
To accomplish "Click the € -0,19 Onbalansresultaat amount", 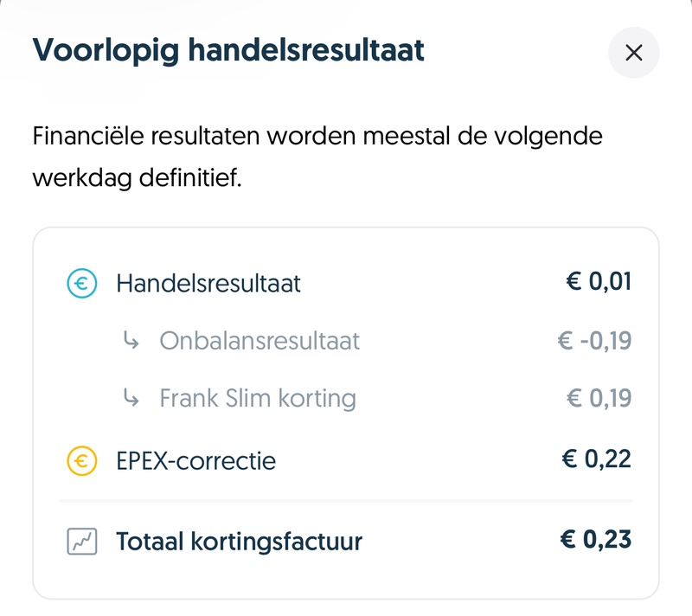I will click(x=594, y=340).
